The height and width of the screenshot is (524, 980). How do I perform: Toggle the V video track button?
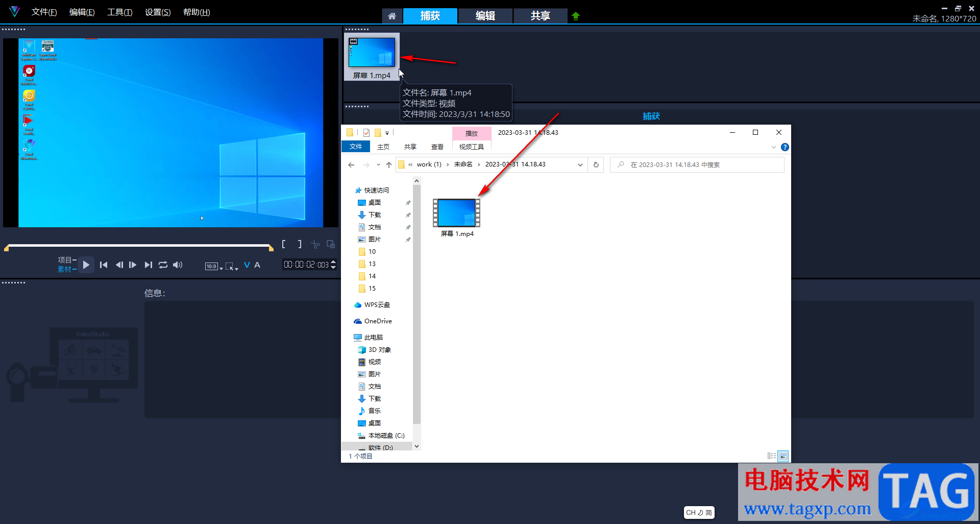click(247, 265)
